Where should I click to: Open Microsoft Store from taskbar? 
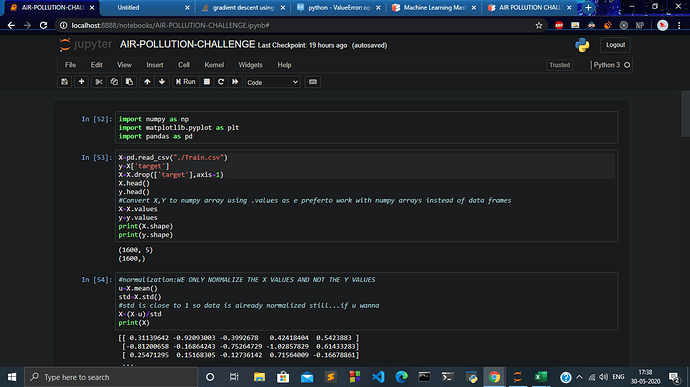283,377
